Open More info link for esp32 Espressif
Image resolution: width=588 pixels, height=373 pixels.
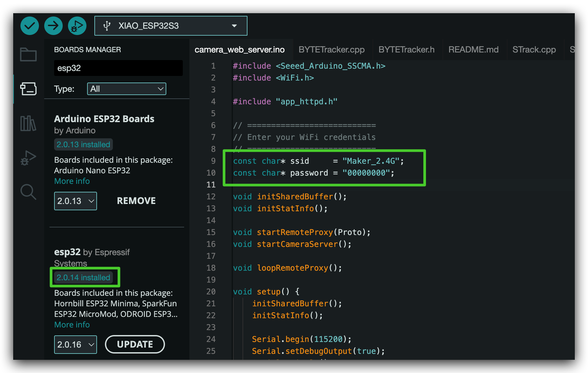point(72,325)
